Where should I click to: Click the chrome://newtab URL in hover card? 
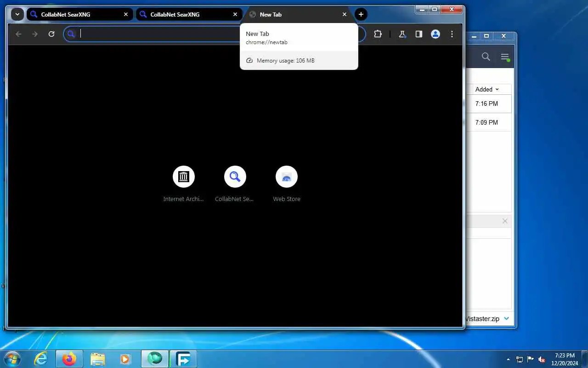266,42
